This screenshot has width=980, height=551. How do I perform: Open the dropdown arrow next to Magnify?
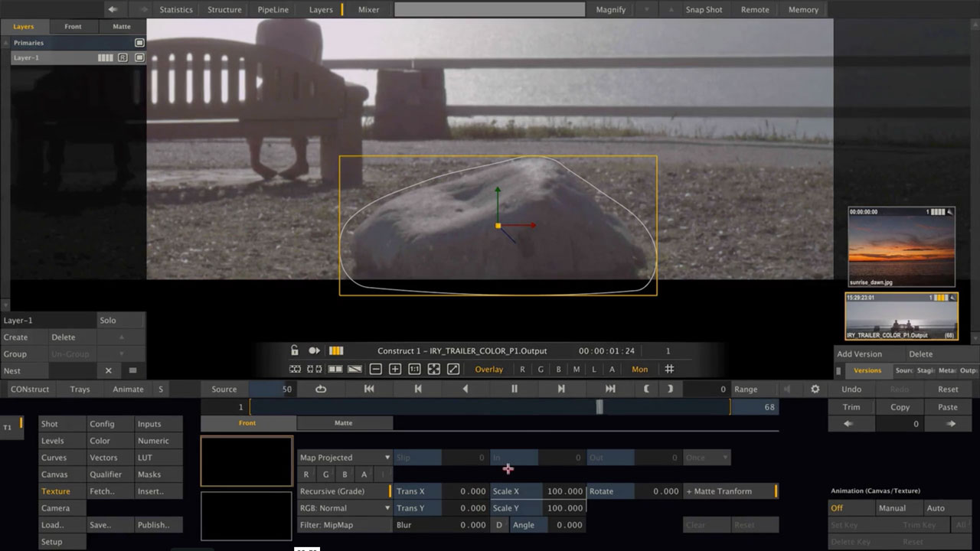point(646,9)
